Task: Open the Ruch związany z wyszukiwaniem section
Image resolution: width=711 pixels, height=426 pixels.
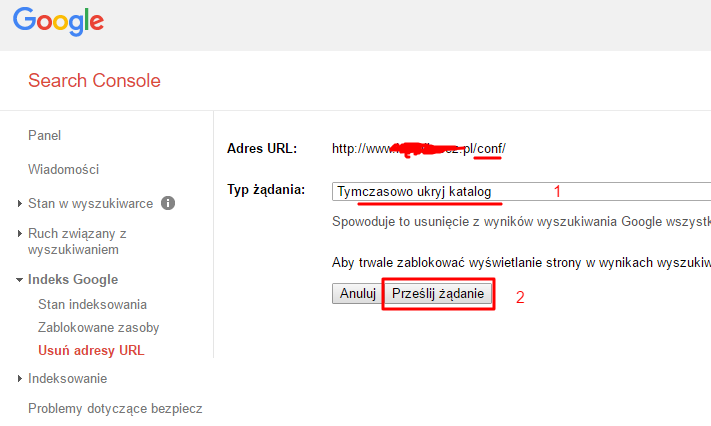Action: point(77,241)
